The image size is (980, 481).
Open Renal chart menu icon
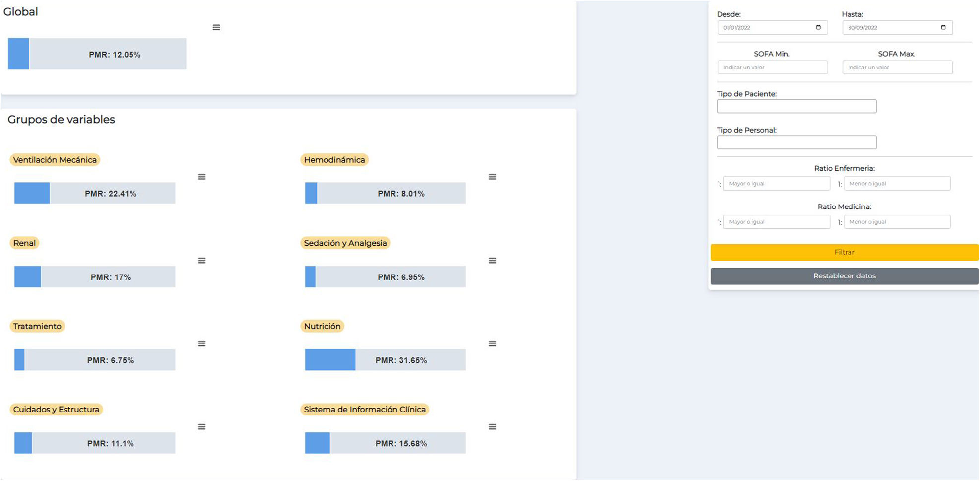click(202, 261)
